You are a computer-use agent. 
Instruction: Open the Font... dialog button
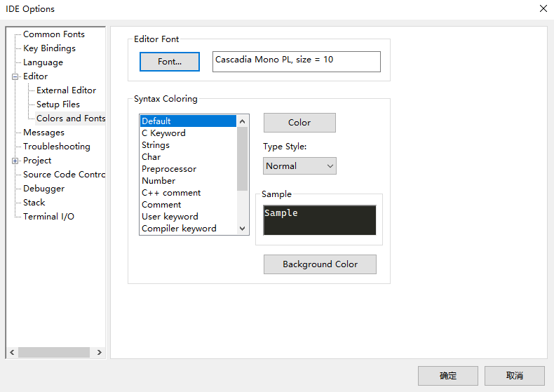pyautogui.click(x=170, y=62)
